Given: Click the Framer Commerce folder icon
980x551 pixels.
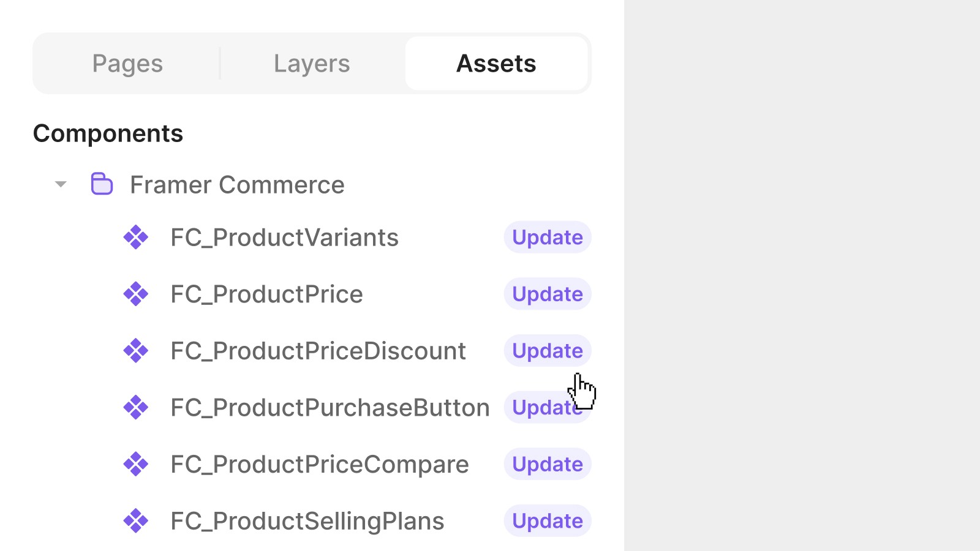Looking at the screenshot, I should tap(102, 184).
